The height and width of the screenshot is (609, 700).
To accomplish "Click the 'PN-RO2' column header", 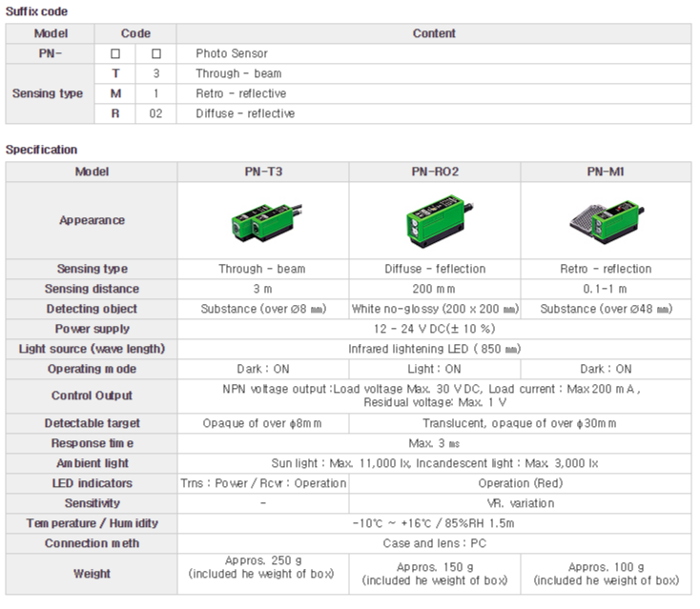I will [x=435, y=172].
